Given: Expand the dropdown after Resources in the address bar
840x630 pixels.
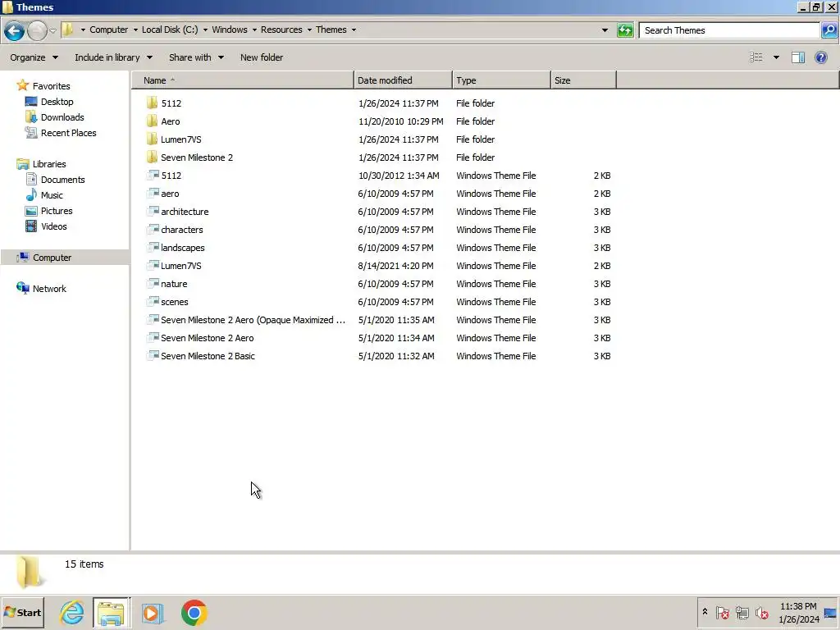Looking at the screenshot, I should tap(309, 30).
